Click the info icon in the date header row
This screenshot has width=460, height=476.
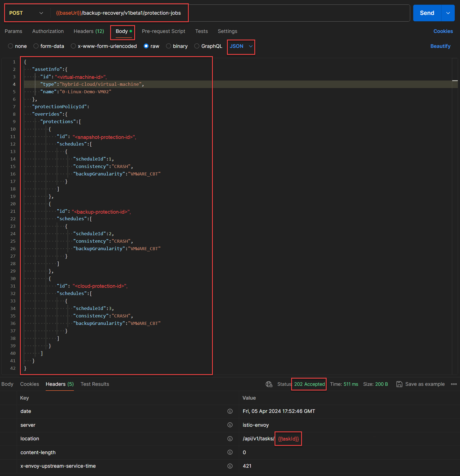click(x=230, y=411)
